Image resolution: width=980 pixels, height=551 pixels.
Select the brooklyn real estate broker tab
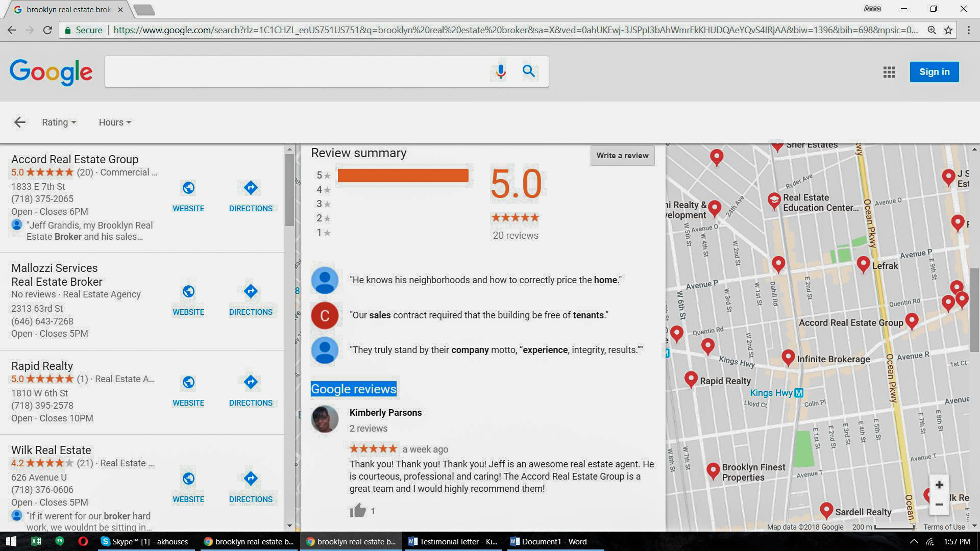click(68, 9)
